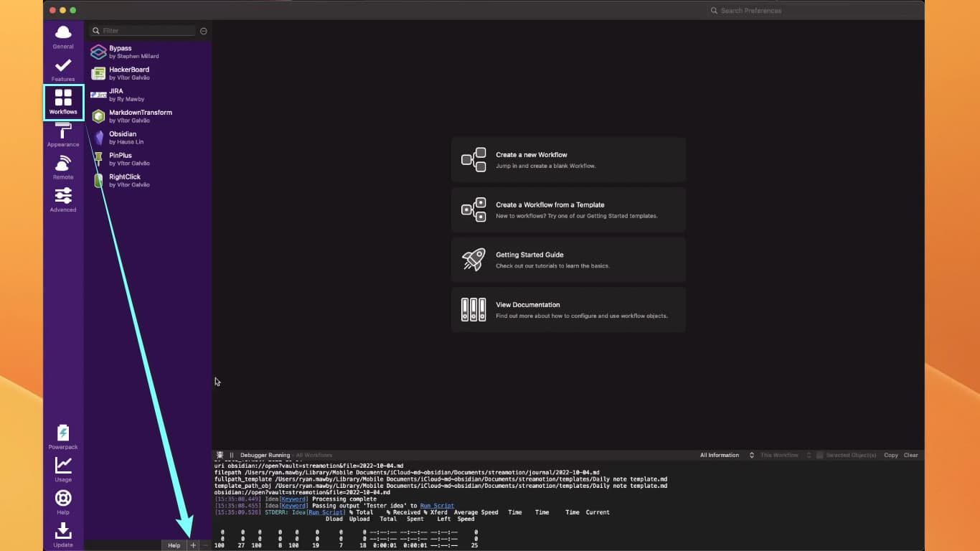Click the first Keyword link in log

294,499
